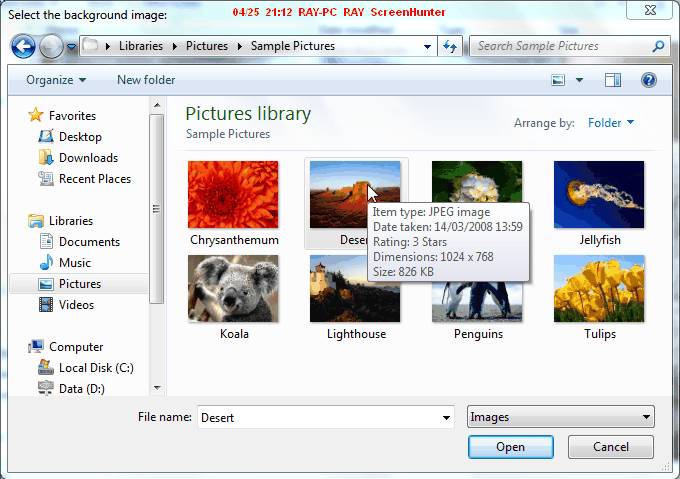The width and height of the screenshot is (680, 479).
Task: Open the Organize menu
Action: click(x=56, y=80)
